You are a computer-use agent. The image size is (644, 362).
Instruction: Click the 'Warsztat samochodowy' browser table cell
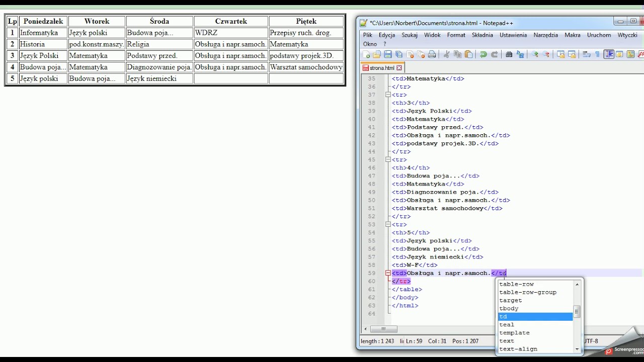(306, 67)
